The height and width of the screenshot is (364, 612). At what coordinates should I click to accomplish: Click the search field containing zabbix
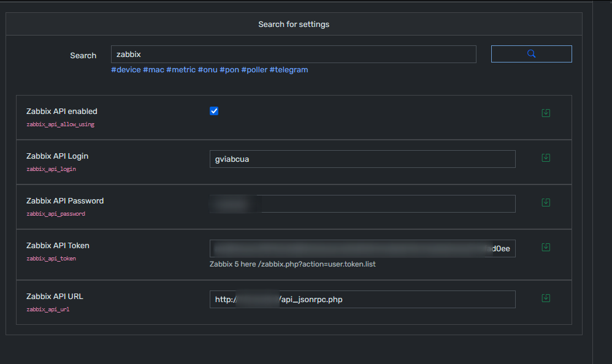pos(294,54)
